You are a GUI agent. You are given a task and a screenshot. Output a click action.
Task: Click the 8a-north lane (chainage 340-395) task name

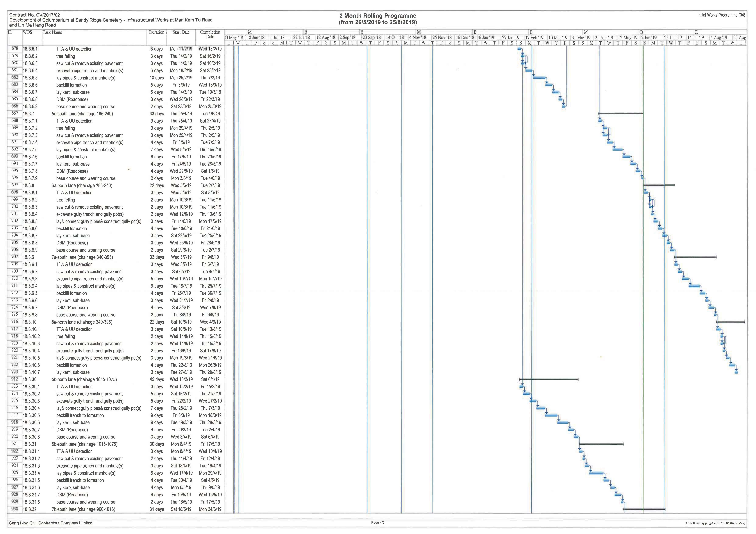[82, 322]
